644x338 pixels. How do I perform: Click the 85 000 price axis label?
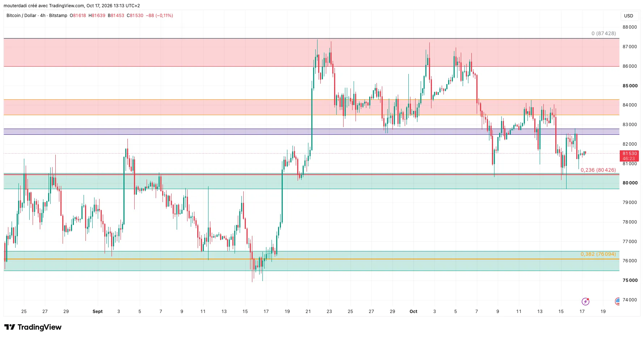pos(630,86)
